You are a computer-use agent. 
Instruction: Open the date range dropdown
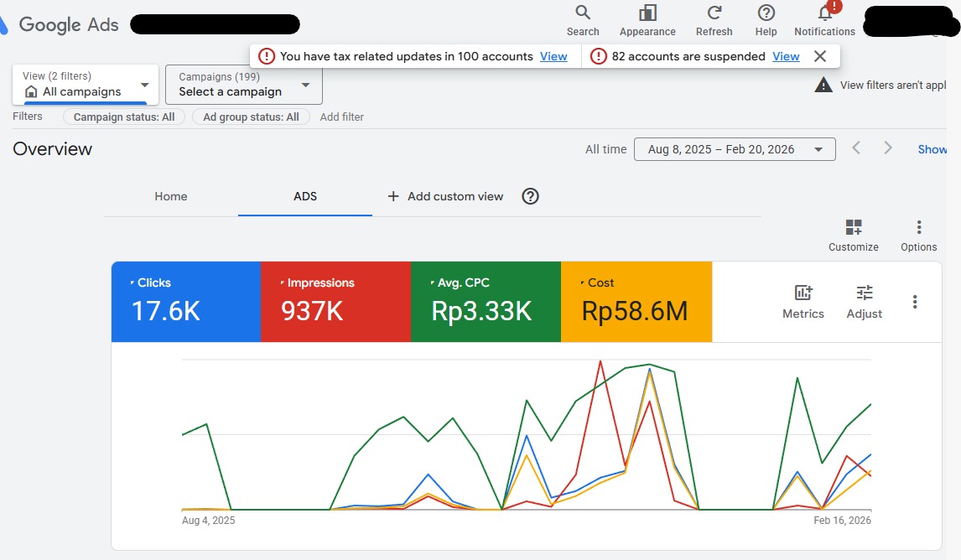click(x=735, y=149)
